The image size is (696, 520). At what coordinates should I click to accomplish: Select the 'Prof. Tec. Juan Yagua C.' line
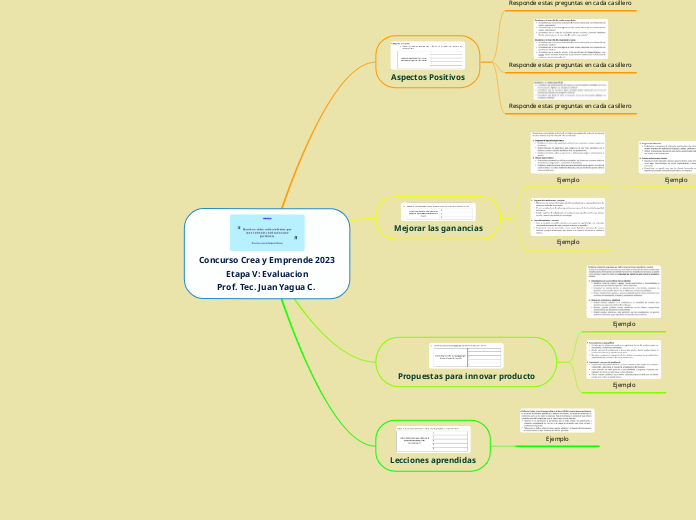click(x=266, y=287)
